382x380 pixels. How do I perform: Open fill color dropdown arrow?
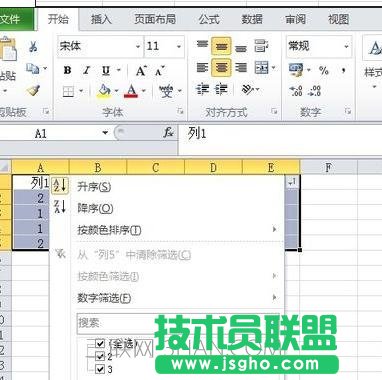pyautogui.click(x=116, y=91)
